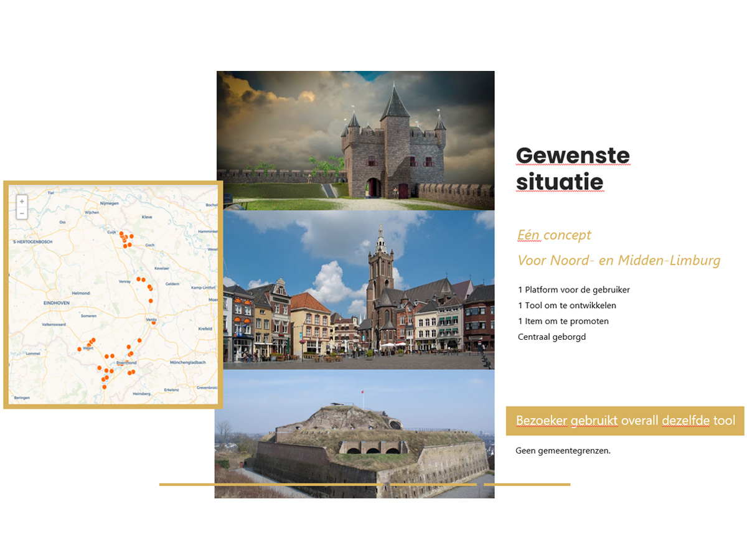Image resolution: width=747 pixels, height=560 pixels.
Task: Click the southernmost orange marker on the map
Action: [x=104, y=387]
